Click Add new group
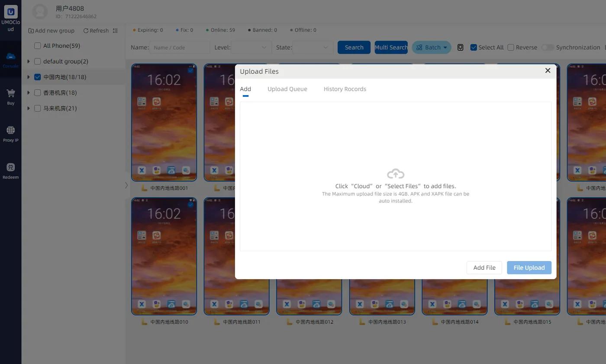 click(x=51, y=31)
